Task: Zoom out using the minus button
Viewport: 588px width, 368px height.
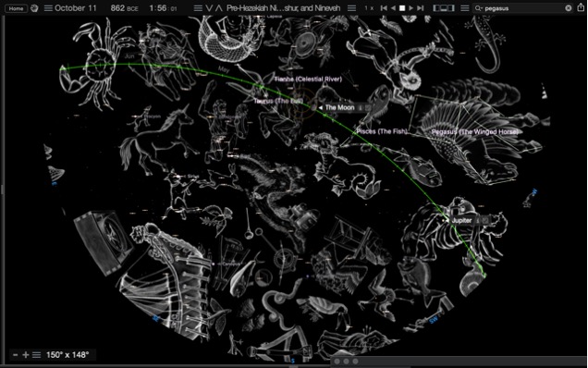Action: (x=16, y=354)
